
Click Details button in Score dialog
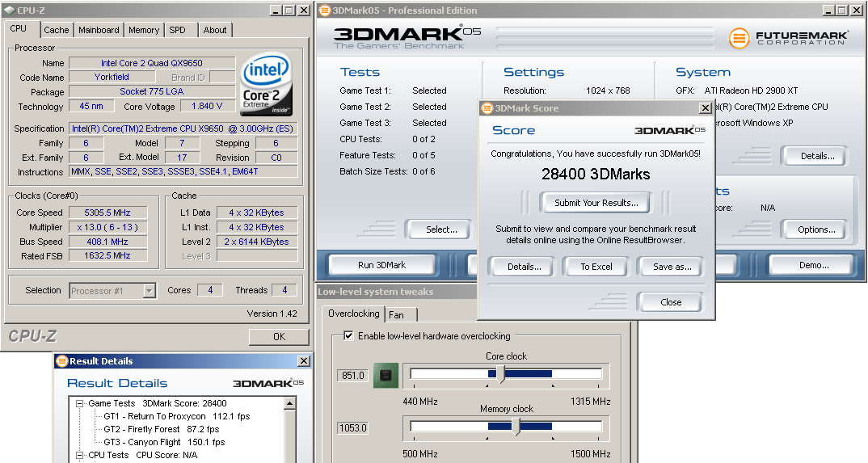click(525, 267)
